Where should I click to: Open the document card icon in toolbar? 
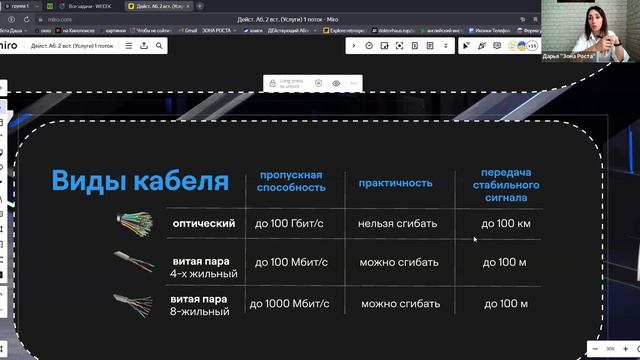(x=415, y=46)
